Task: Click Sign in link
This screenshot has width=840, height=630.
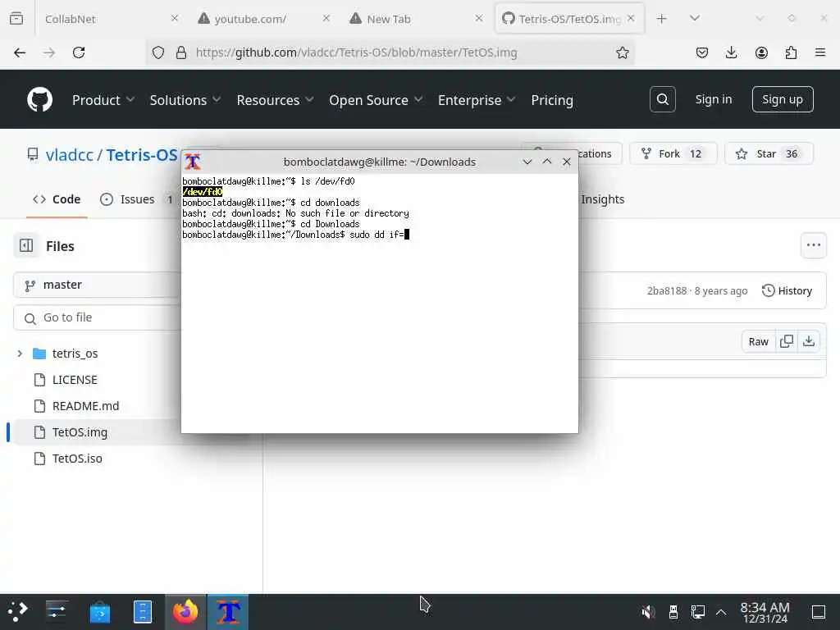Action: [x=713, y=99]
